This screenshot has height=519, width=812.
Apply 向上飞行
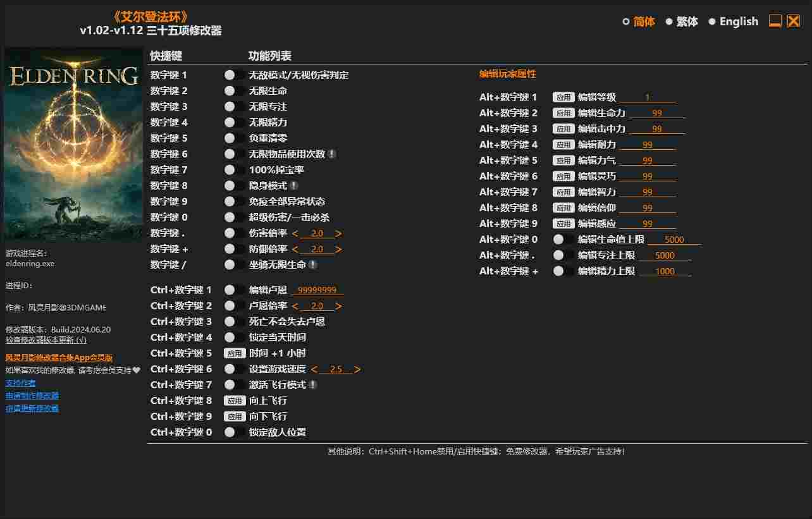tap(235, 401)
